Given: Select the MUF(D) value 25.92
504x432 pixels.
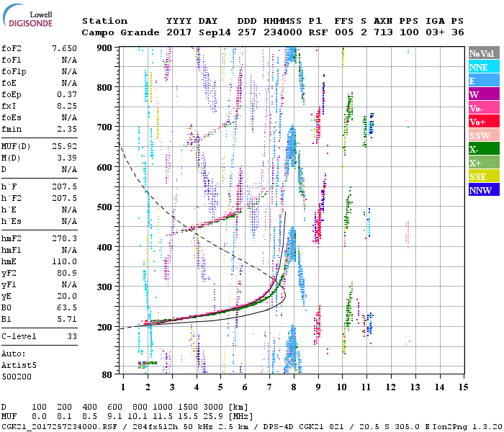Looking at the screenshot, I should (64, 145).
